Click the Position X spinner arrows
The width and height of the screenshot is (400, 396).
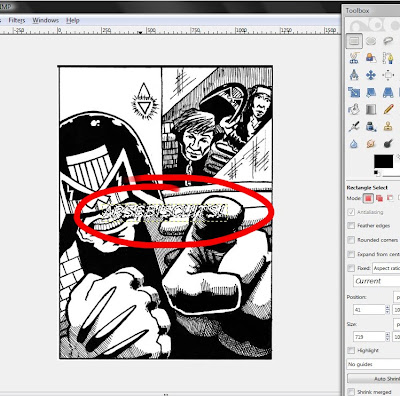point(387,310)
